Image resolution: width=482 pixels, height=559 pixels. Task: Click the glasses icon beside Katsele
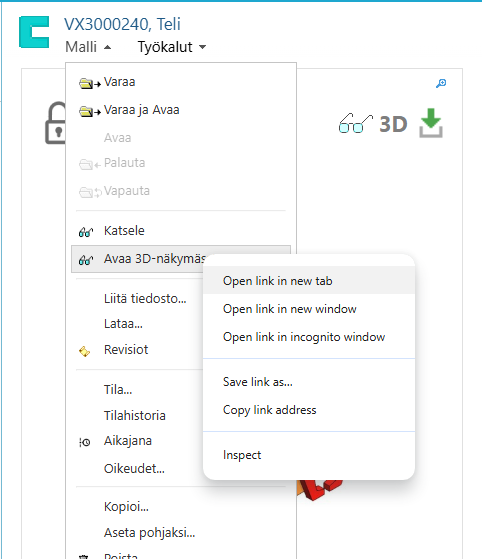tap(86, 232)
